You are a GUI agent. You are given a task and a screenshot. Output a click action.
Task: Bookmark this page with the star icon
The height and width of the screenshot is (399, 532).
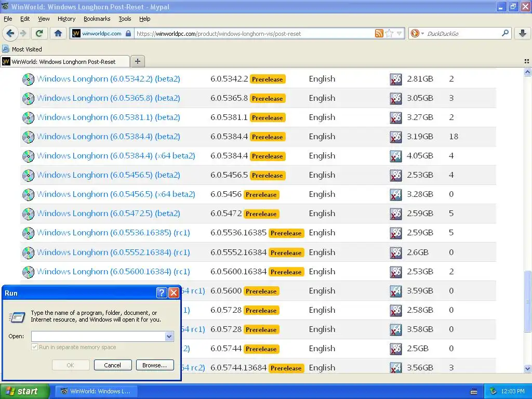(x=389, y=33)
